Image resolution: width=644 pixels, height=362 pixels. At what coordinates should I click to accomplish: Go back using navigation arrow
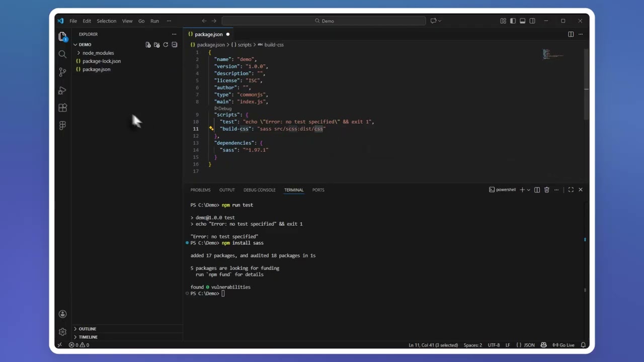click(x=204, y=21)
